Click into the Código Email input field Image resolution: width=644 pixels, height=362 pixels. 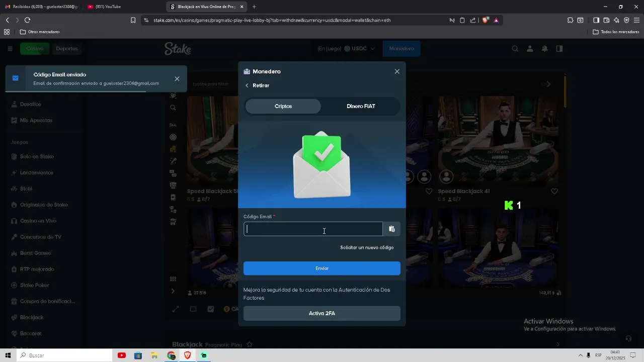[313, 229]
